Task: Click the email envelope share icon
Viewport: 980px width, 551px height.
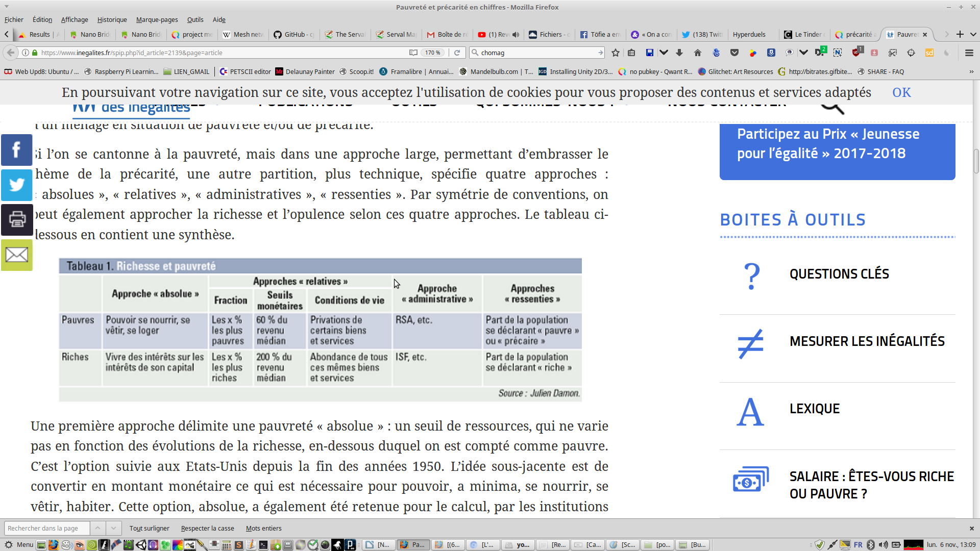Action: click(16, 255)
